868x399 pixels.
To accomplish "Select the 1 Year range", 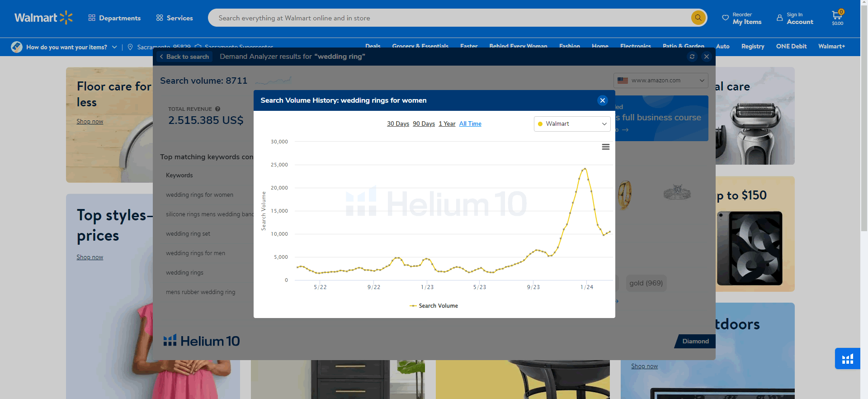I will coord(447,123).
